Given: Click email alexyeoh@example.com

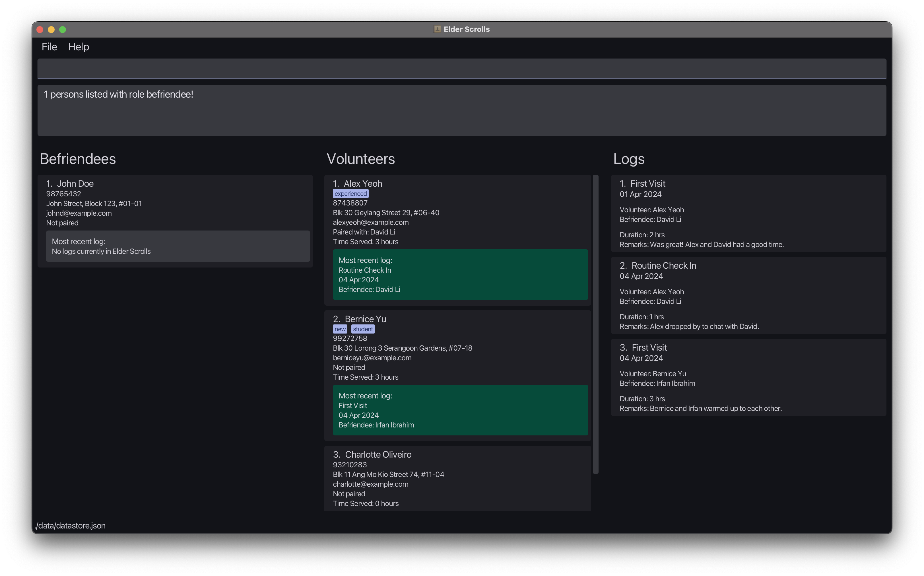Looking at the screenshot, I should [371, 222].
